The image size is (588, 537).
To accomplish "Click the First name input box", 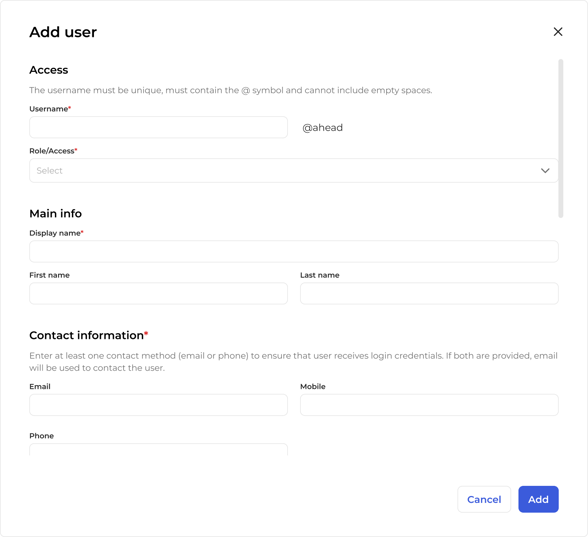I will 158,293.
